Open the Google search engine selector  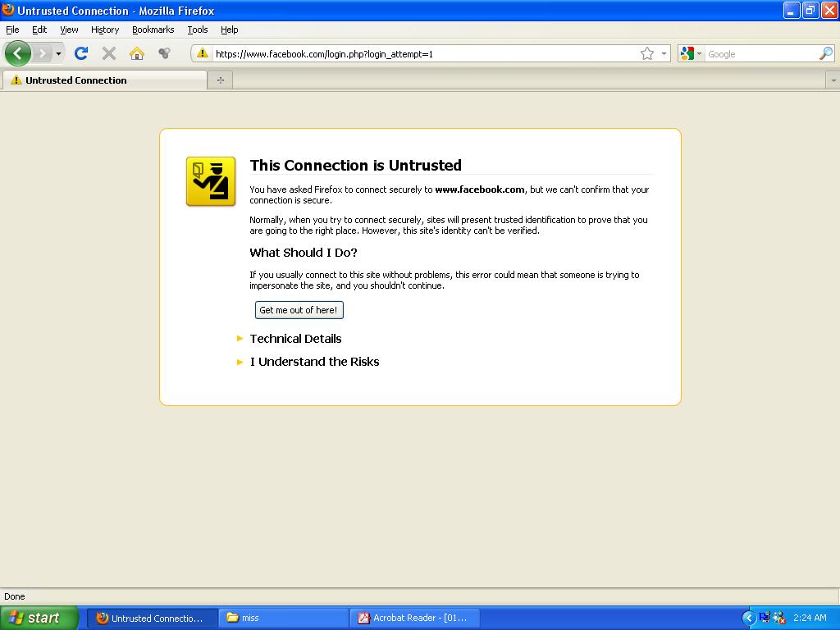click(691, 53)
